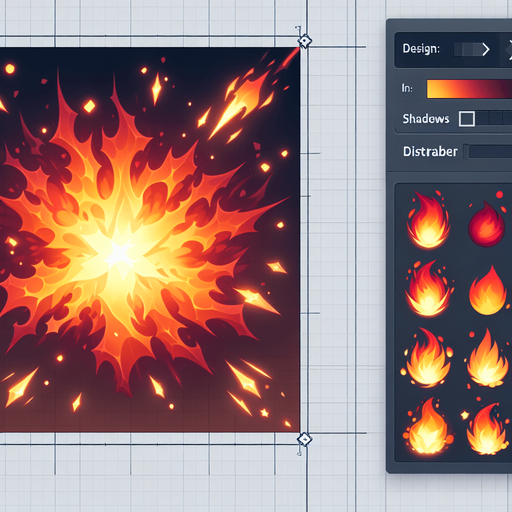Select bottom-right flame with star spark
The width and height of the screenshot is (512, 512).
click(x=485, y=428)
